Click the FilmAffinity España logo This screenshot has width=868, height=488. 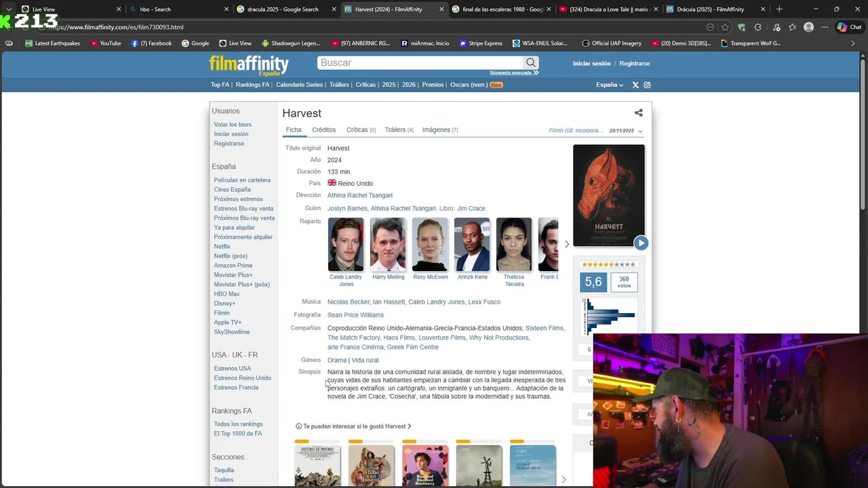tap(249, 65)
